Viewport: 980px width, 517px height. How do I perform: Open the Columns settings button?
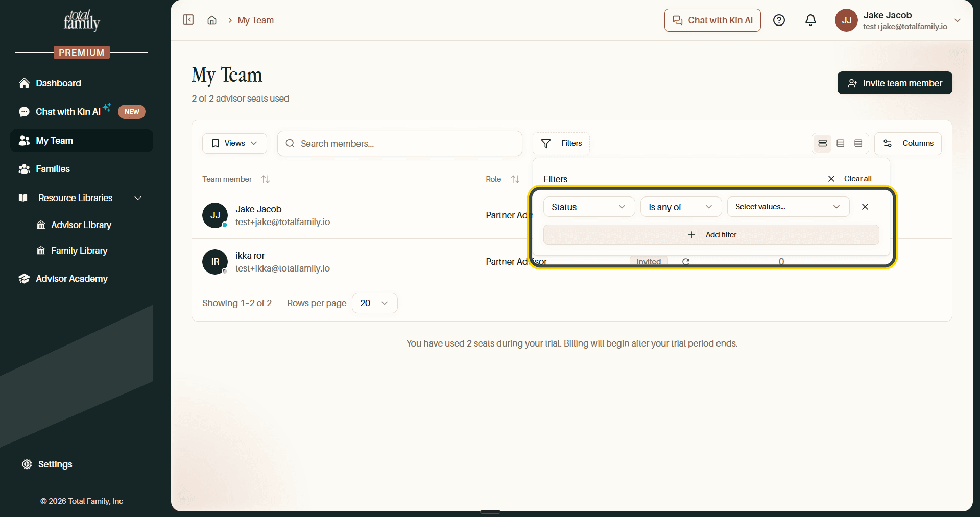[908, 143]
